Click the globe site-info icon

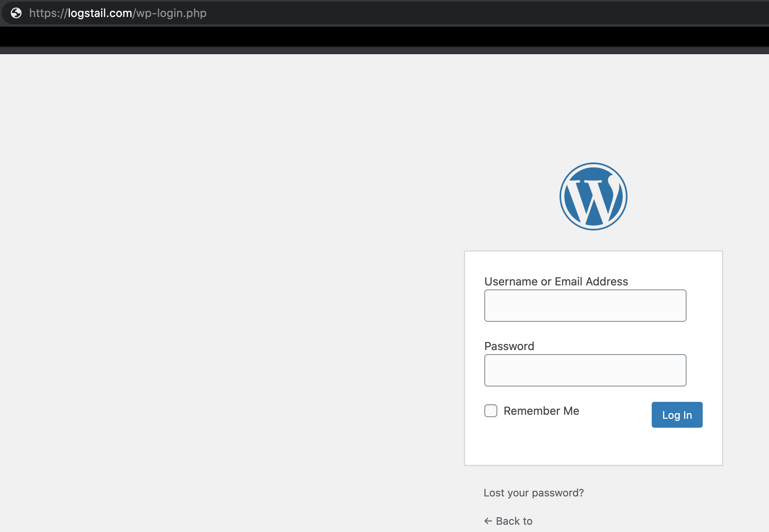tap(16, 13)
